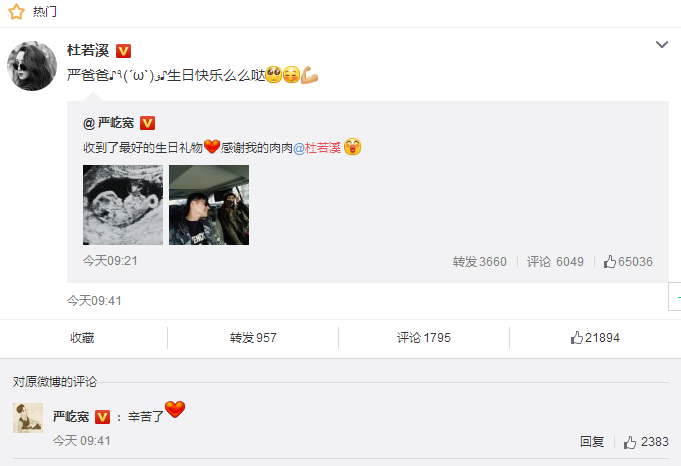Click the star icon next to 热门
681x466 pixels.
click(x=17, y=12)
